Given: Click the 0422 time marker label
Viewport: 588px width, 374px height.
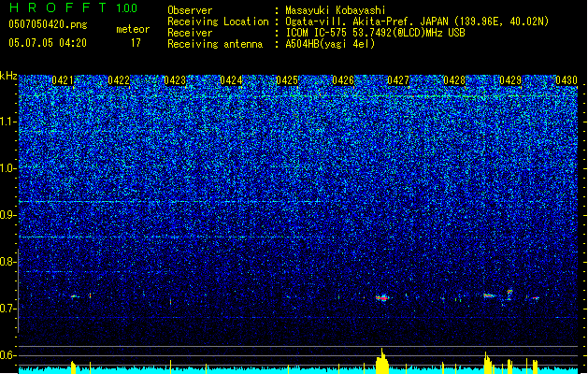Looking at the screenshot, I should (x=119, y=80).
